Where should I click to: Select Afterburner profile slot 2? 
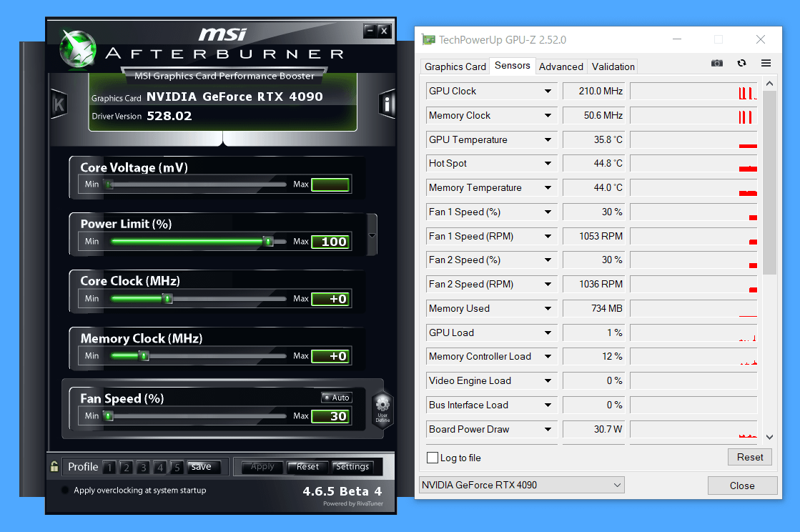click(126, 467)
